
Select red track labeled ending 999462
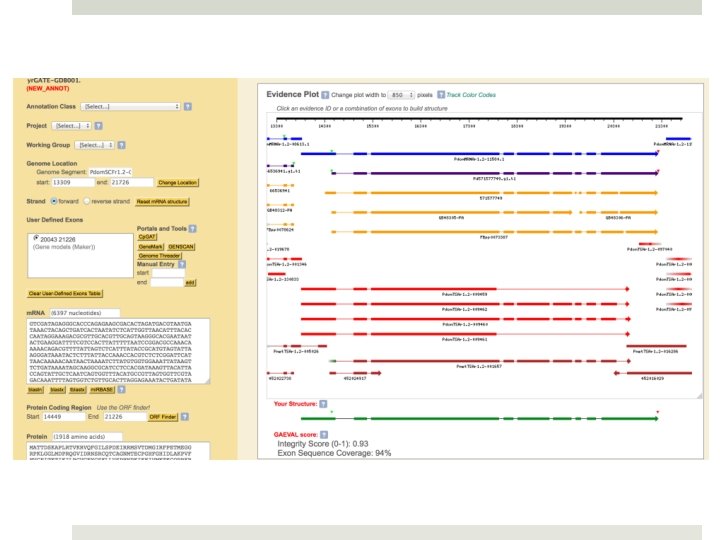[x=465, y=304]
